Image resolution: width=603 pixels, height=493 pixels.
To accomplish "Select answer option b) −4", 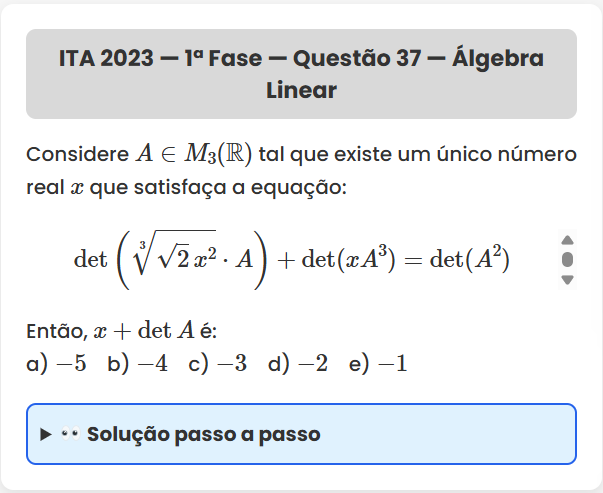I will tap(137, 364).
